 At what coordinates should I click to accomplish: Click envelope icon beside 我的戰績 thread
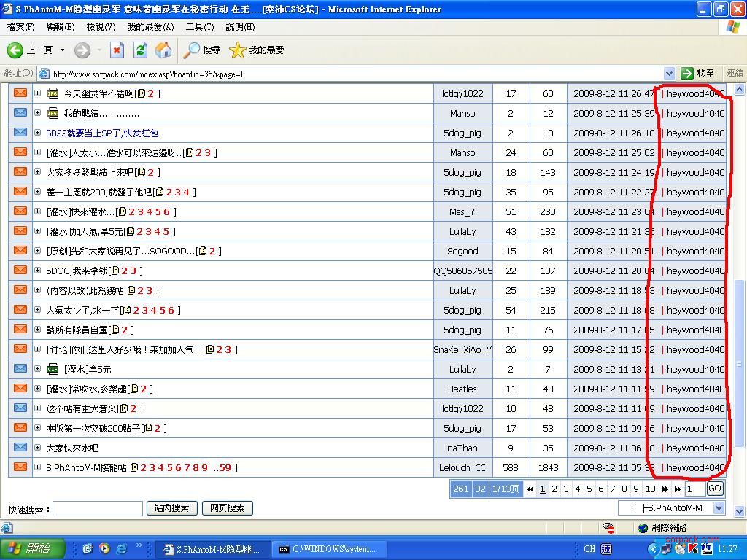pyautogui.click(x=20, y=113)
